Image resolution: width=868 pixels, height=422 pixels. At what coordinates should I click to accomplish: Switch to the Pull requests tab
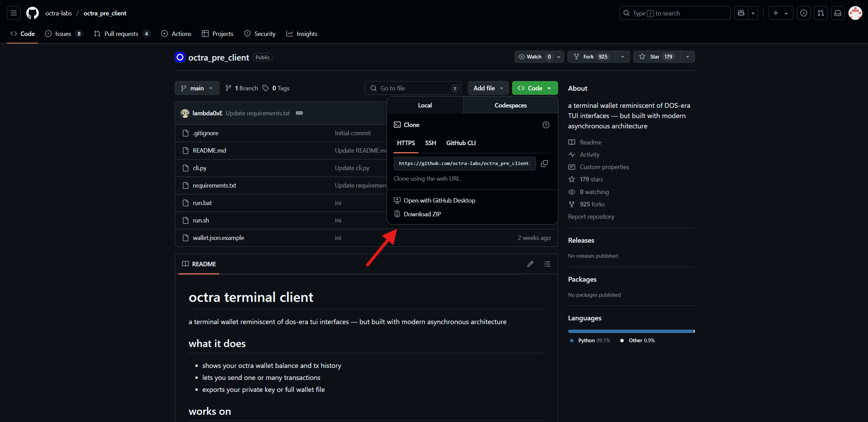122,34
